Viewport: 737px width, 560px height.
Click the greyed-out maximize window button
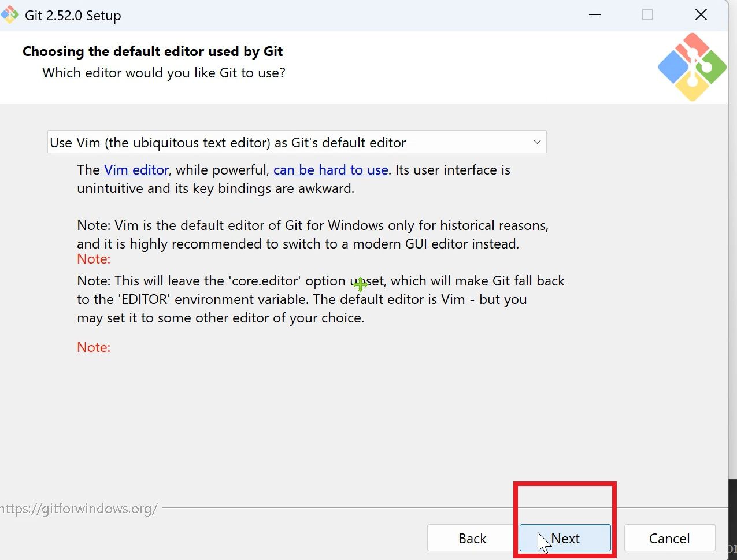point(647,15)
